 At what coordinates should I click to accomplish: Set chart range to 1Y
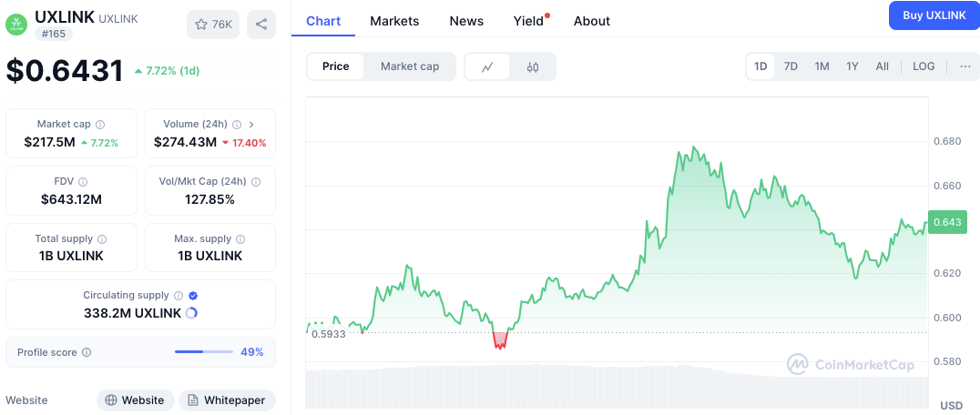pos(852,66)
